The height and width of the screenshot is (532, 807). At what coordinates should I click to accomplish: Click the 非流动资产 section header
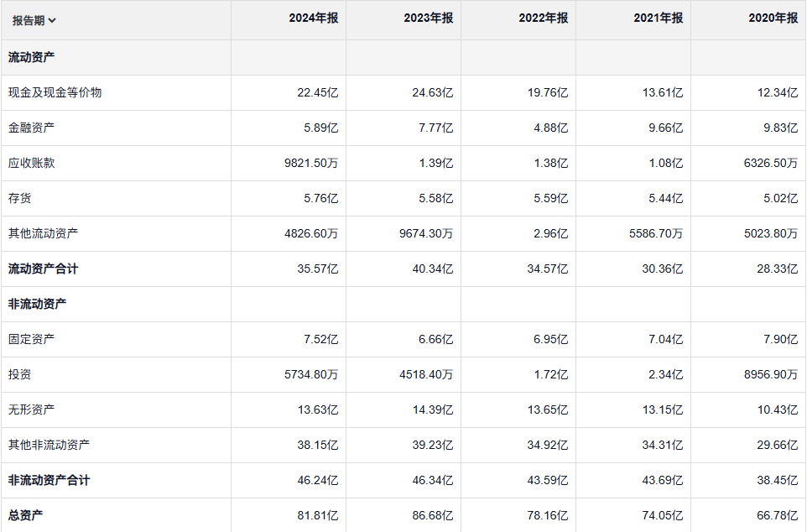point(37,304)
